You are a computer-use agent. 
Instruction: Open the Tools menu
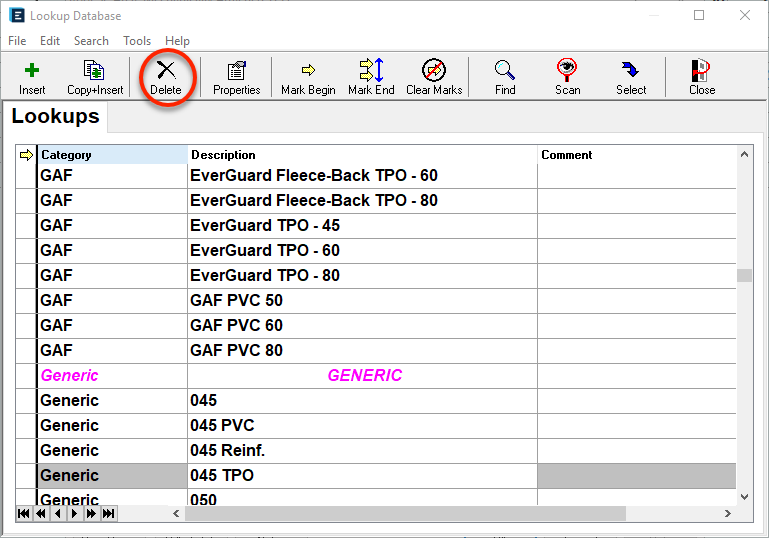pos(137,41)
